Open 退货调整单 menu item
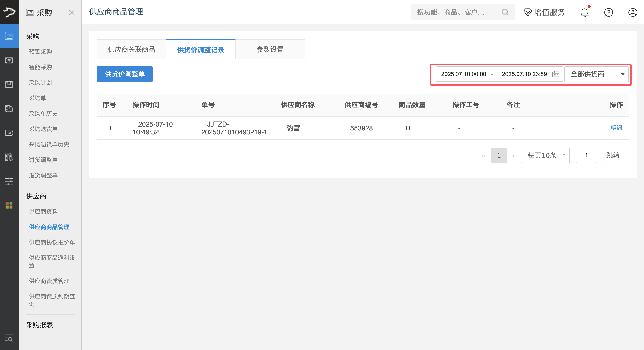644x350 pixels. tap(43, 175)
